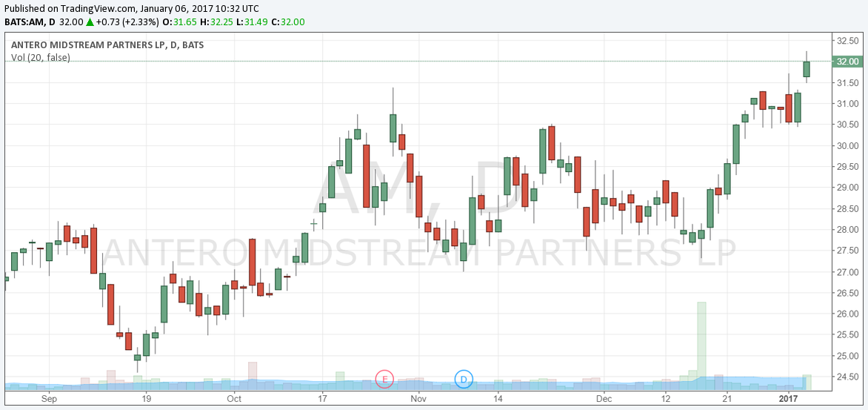868x410 pixels.
Task: Click the '14' date axis label
Action: tap(498, 398)
